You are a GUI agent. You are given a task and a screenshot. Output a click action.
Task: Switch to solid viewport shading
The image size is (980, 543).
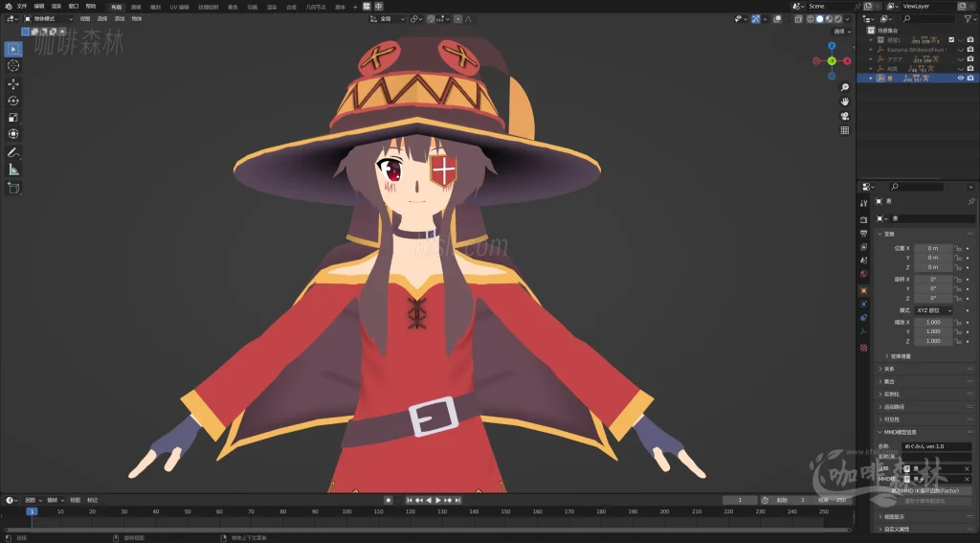pos(820,19)
